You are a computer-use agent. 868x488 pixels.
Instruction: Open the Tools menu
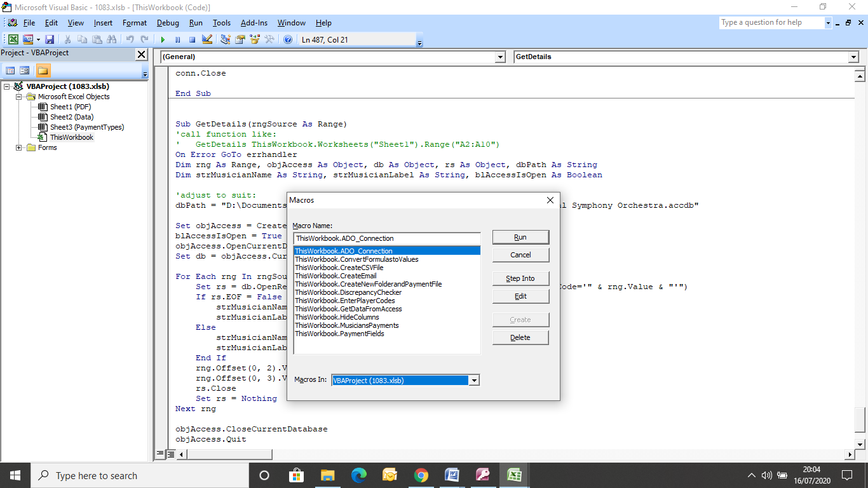(221, 23)
